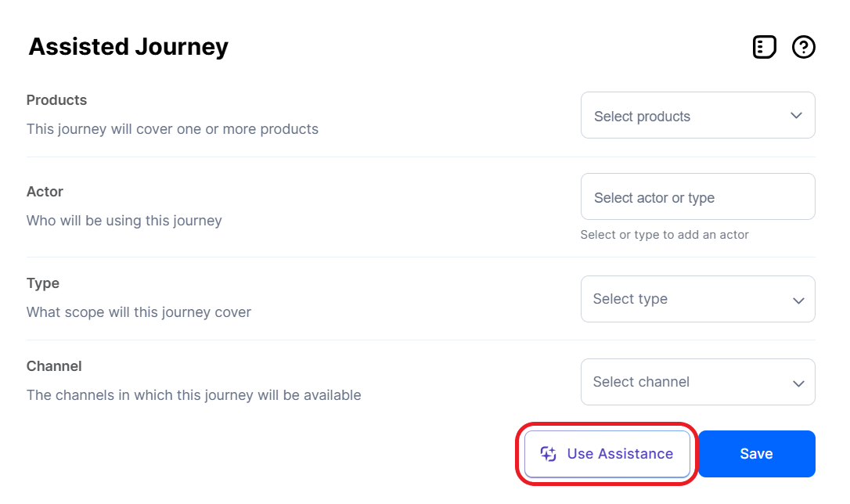The width and height of the screenshot is (850, 504).
Task: Click the Products field label
Action: coord(56,100)
